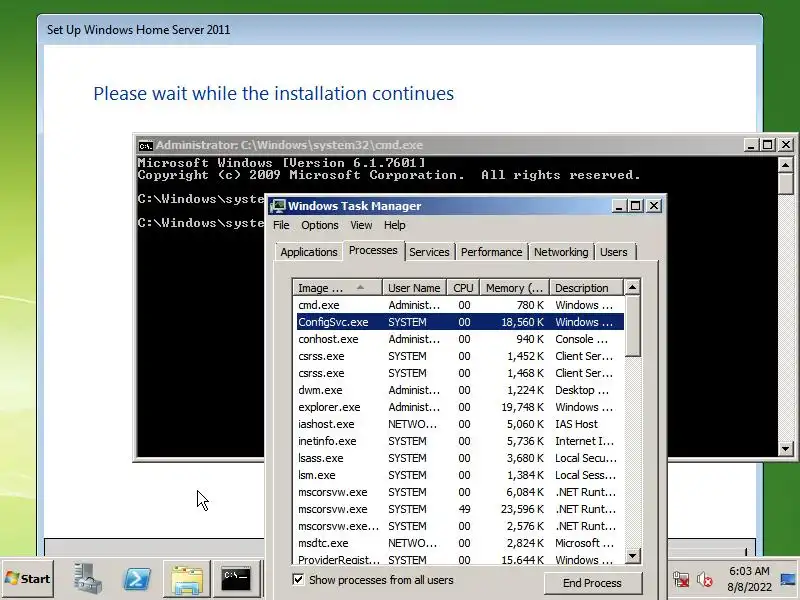
Task: Open the View menu in Task Manager
Action: coord(361,225)
